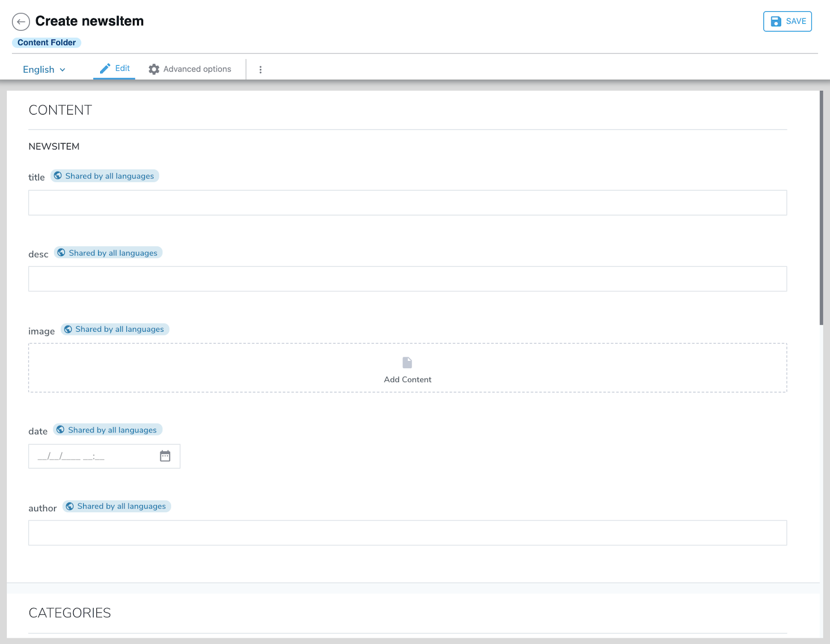830x644 pixels.
Task: Open the three-dot more options menu
Action: [x=260, y=69]
